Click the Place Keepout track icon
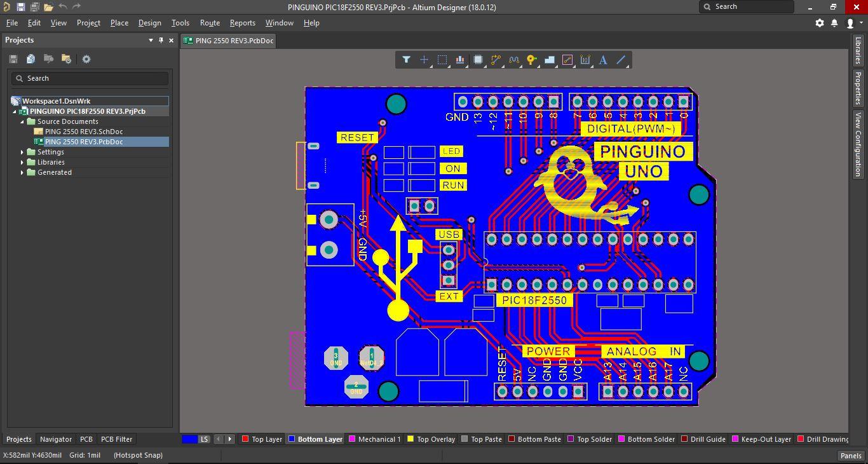Viewport: 868px width, 464px height. coord(567,60)
